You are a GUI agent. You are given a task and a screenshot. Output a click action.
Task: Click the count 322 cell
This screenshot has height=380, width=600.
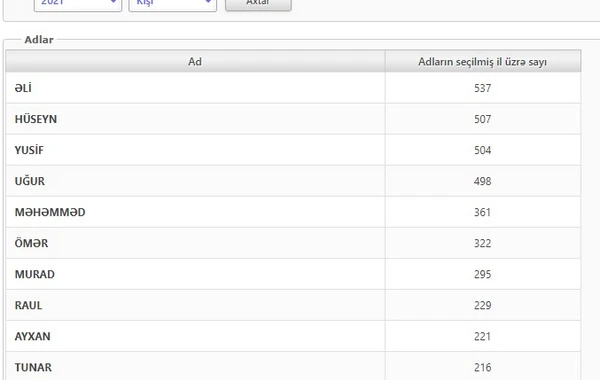[483, 243]
